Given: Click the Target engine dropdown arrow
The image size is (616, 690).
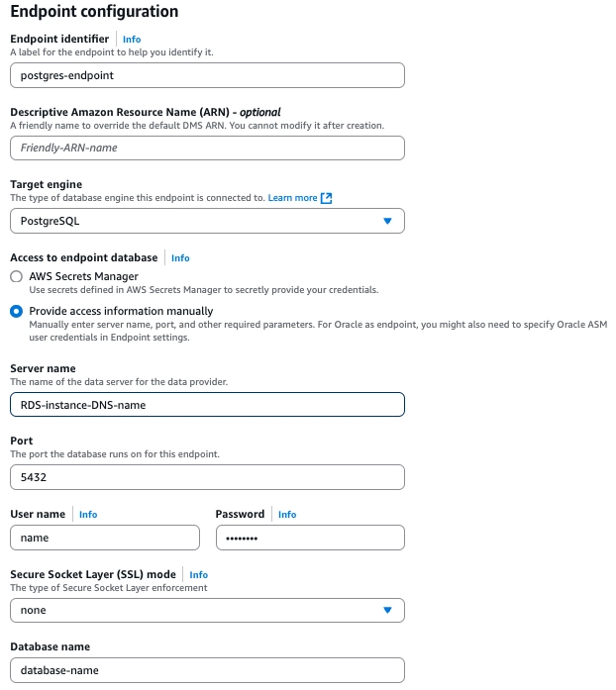Looking at the screenshot, I should click(387, 221).
